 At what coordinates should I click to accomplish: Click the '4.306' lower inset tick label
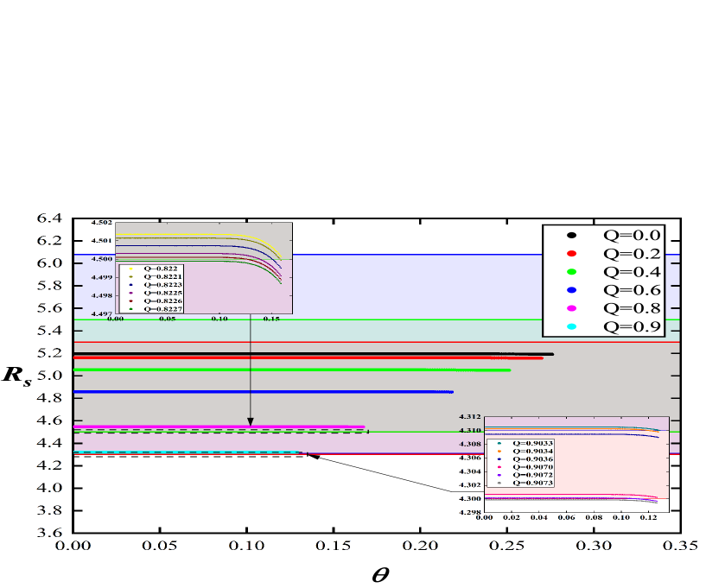click(x=469, y=458)
